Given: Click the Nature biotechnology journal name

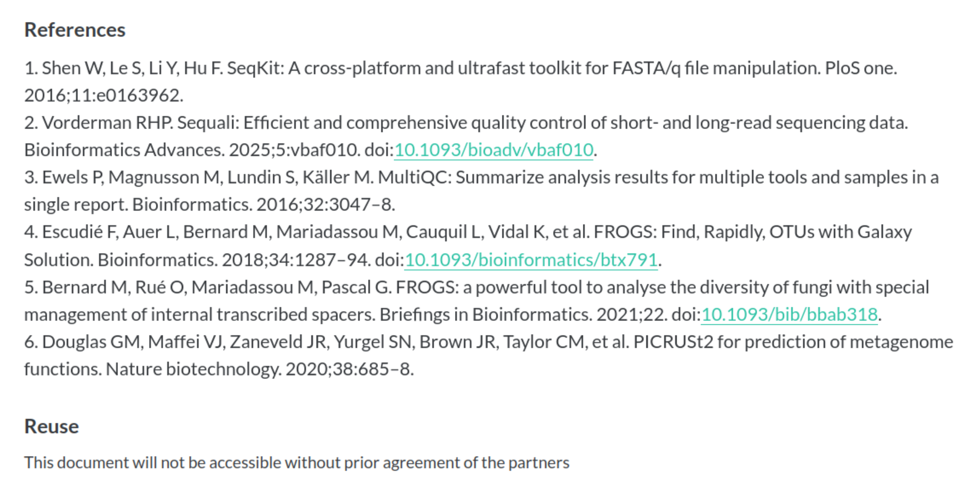Looking at the screenshot, I should [x=193, y=369].
